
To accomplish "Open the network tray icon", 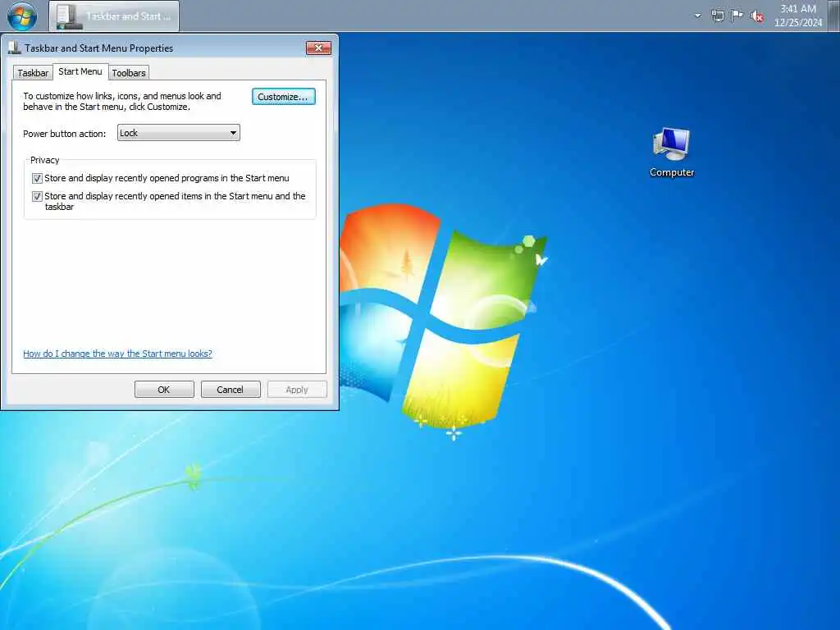I will (717, 16).
